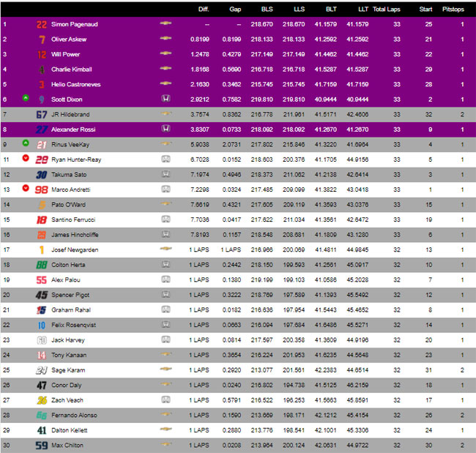Click Takuma Sato's car number 30 icon
The image size is (476, 453).
click(x=42, y=175)
